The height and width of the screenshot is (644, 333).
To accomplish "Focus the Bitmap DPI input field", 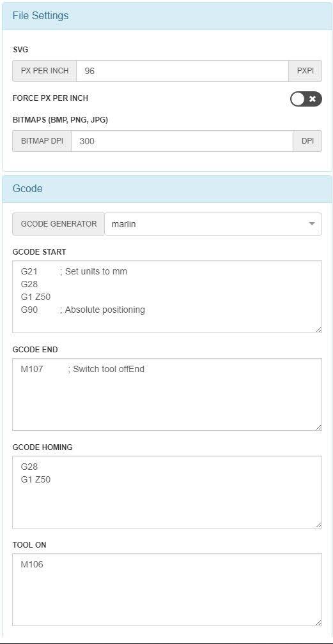I will tap(182, 141).
